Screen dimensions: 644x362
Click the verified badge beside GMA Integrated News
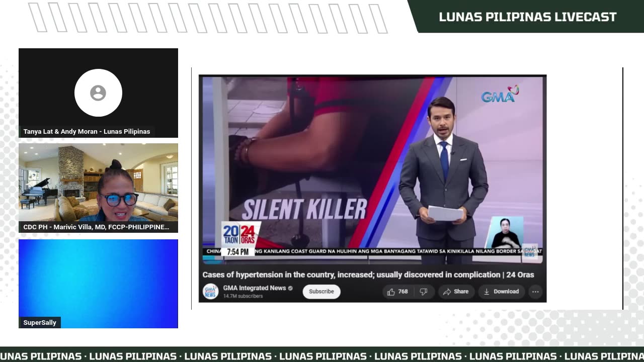[290, 288]
